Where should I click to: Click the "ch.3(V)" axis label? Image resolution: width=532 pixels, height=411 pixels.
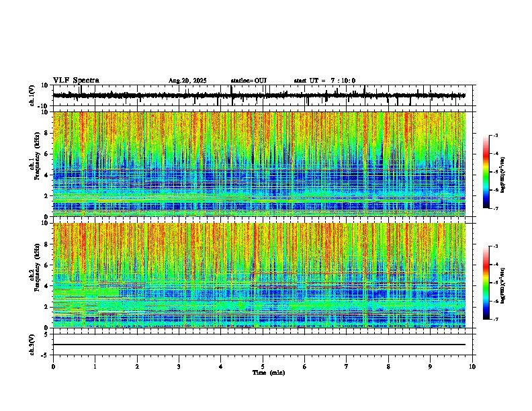click(x=32, y=345)
